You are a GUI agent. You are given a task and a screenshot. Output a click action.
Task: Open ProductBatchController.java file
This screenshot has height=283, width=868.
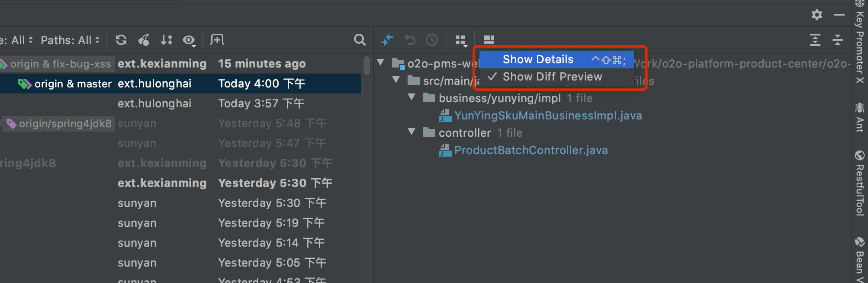530,150
